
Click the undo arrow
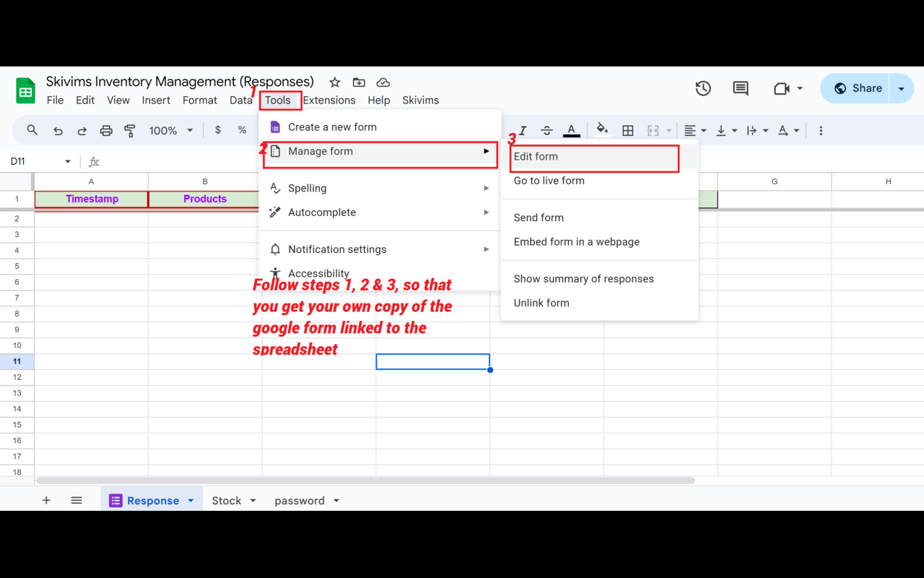[x=58, y=131]
